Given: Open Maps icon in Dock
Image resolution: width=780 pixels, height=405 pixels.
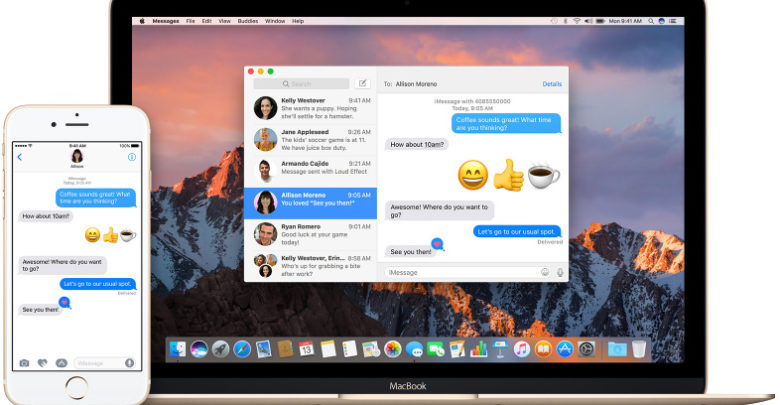Looking at the screenshot, I should pos(371,349).
